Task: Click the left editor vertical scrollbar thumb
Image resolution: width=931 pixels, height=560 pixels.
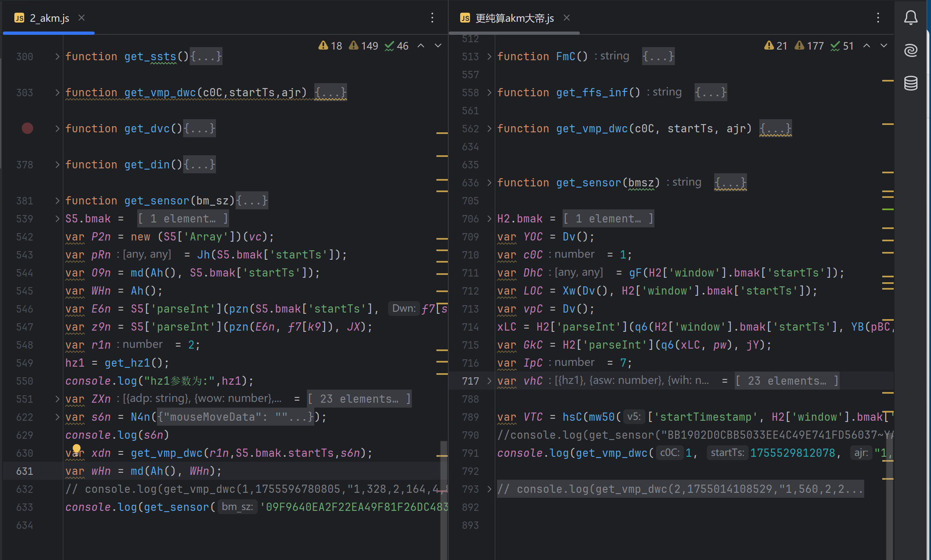Action: tap(444, 500)
